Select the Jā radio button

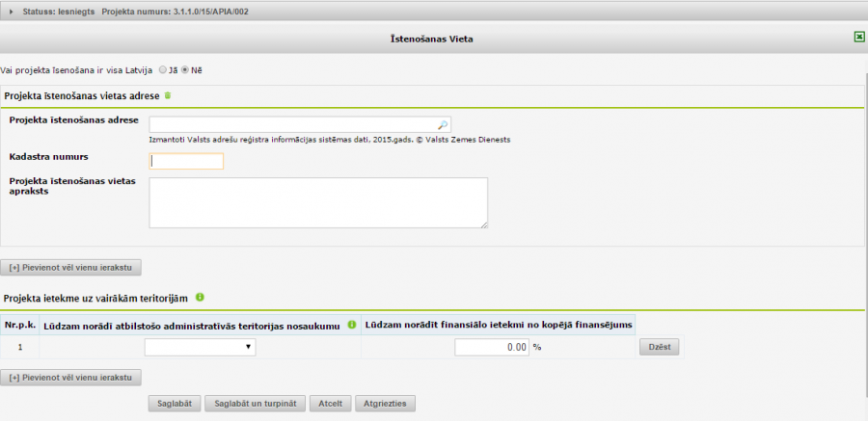(x=162, y=70)
